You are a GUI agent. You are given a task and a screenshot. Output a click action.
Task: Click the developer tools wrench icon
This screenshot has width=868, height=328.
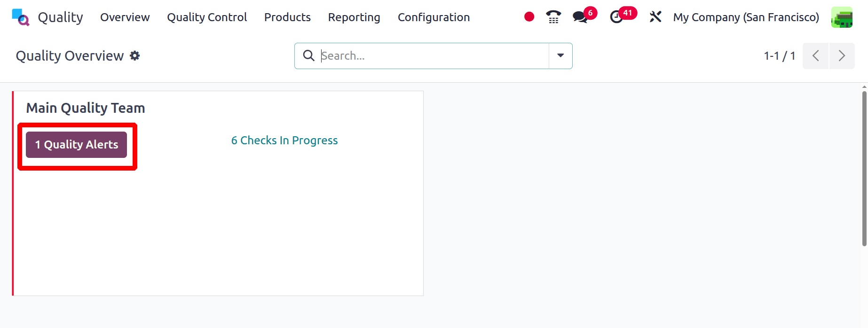pyautogui.click(x=655, y=17)
